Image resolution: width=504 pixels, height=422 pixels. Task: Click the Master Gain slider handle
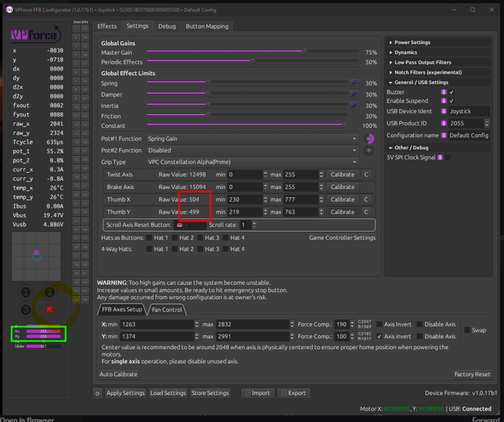(304, 51)
